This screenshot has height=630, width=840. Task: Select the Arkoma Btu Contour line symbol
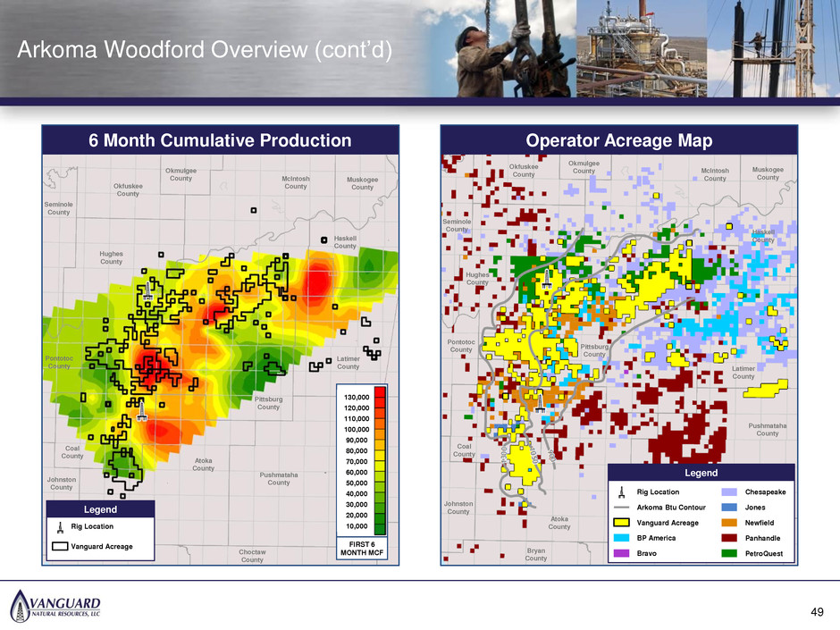coord(630,508)
